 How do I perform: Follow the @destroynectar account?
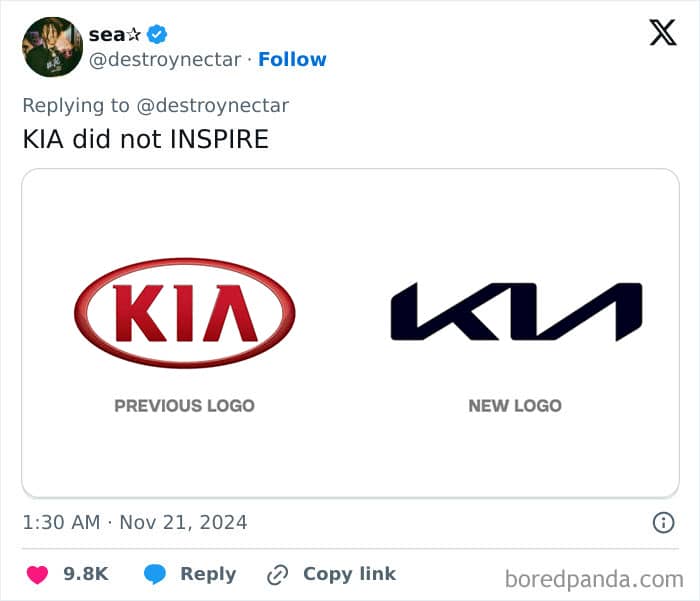click(x=292, y=59)
